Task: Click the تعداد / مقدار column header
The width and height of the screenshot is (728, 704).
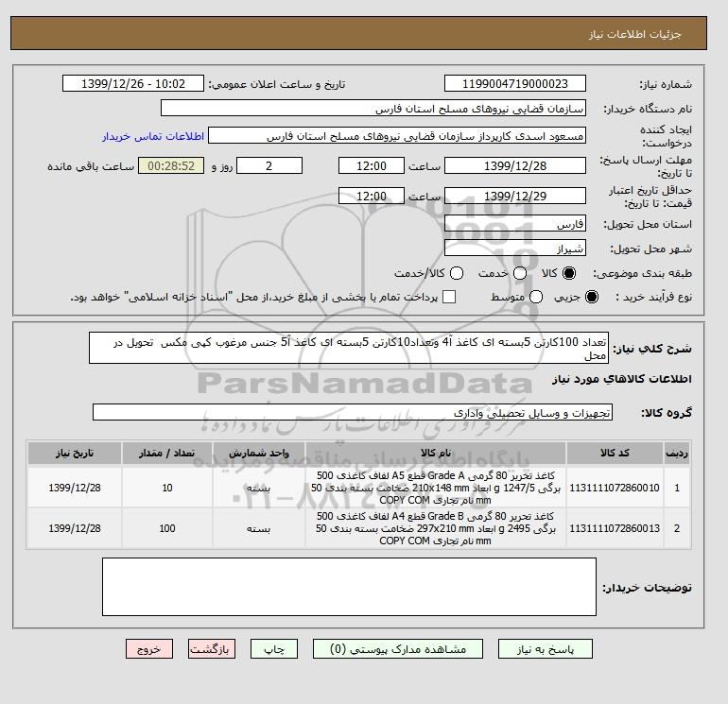Action: (167, 453)
